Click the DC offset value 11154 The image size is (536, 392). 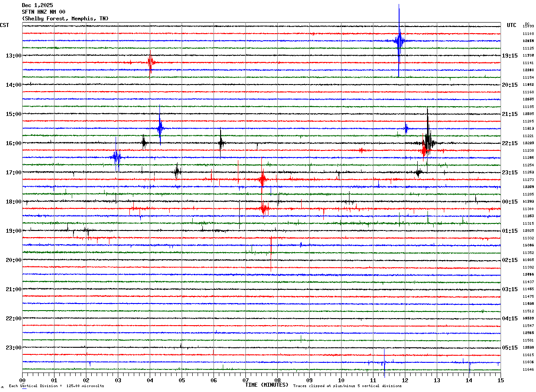click(x=528, y=77)
